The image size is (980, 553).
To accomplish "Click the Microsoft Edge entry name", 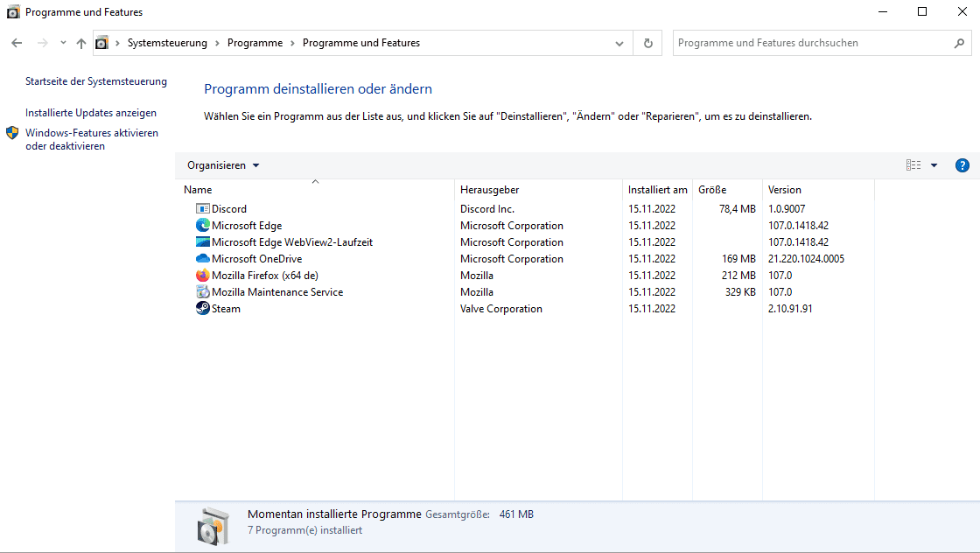I will coord(247,226).
